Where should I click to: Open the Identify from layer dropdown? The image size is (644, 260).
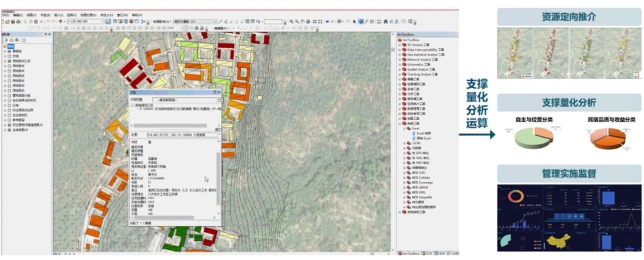[x=218, y=100]
